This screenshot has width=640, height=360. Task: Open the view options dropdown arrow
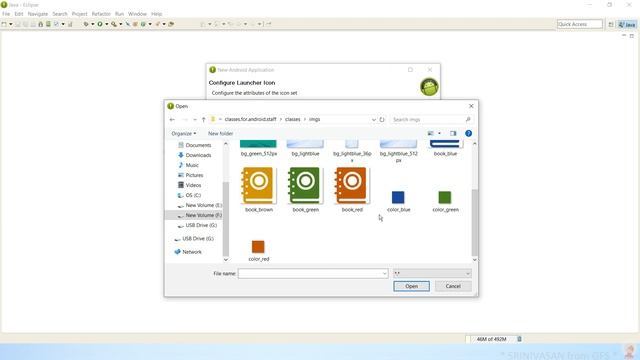pos(439,133)
